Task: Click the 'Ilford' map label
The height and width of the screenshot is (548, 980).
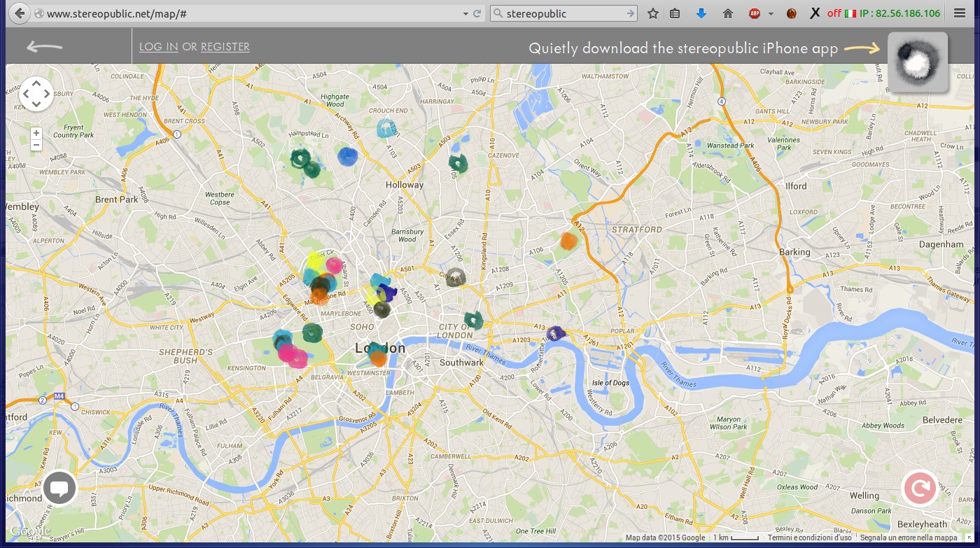Action: pos(796,186)
